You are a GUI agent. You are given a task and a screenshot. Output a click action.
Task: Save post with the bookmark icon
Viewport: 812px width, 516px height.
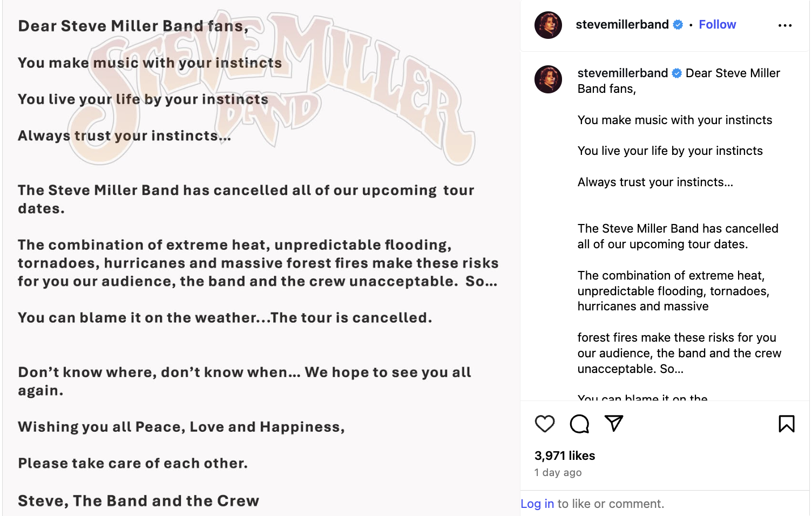pyautogui.click(x=786, y=424)
